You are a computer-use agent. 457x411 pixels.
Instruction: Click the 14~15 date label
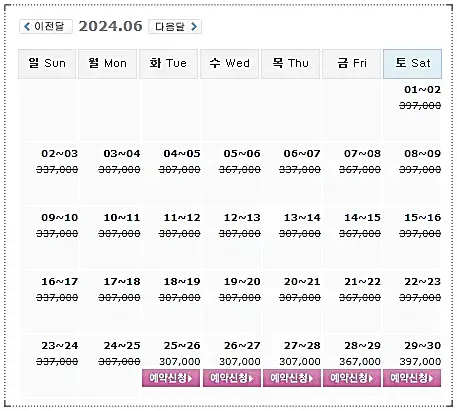(x=362, y=218)
